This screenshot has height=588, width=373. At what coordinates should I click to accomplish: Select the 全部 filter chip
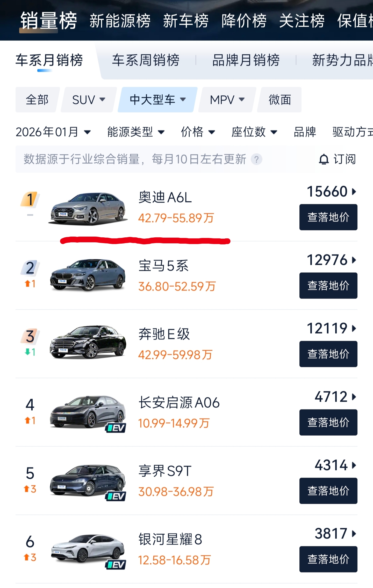coord(37,100)
